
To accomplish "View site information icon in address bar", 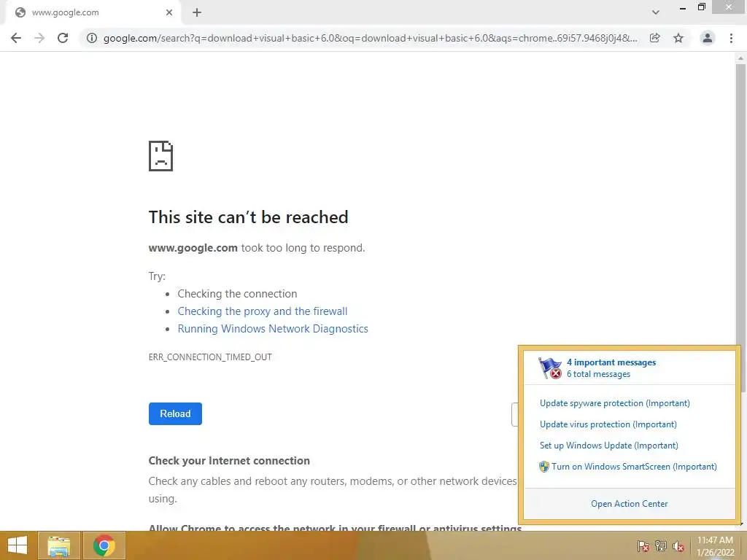I will 92,38.
